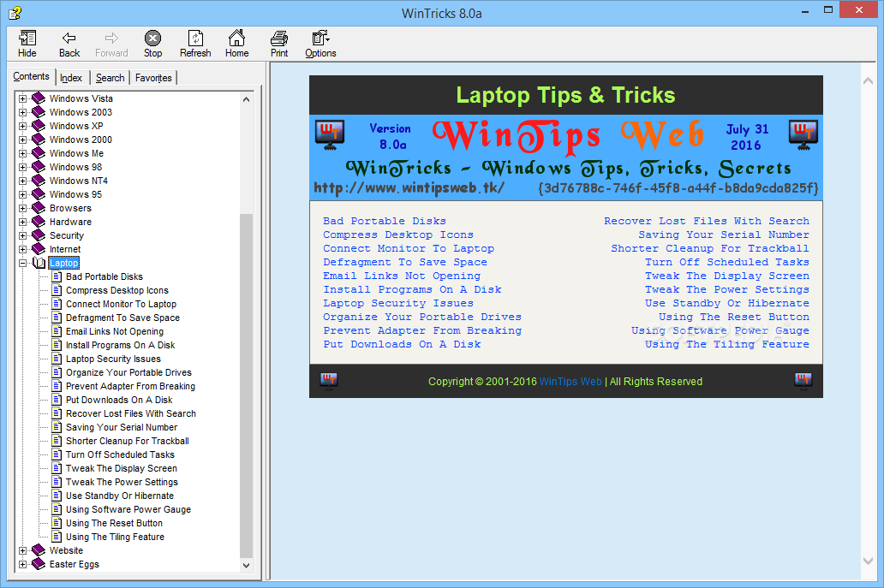Expand the Windows 2000 node

(x=22, y=140)
